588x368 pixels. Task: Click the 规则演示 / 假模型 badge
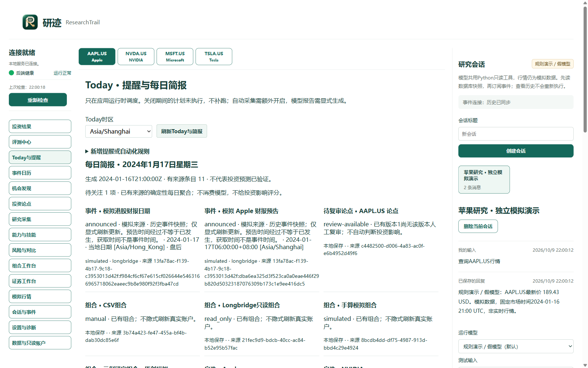(x=552, y=64)
